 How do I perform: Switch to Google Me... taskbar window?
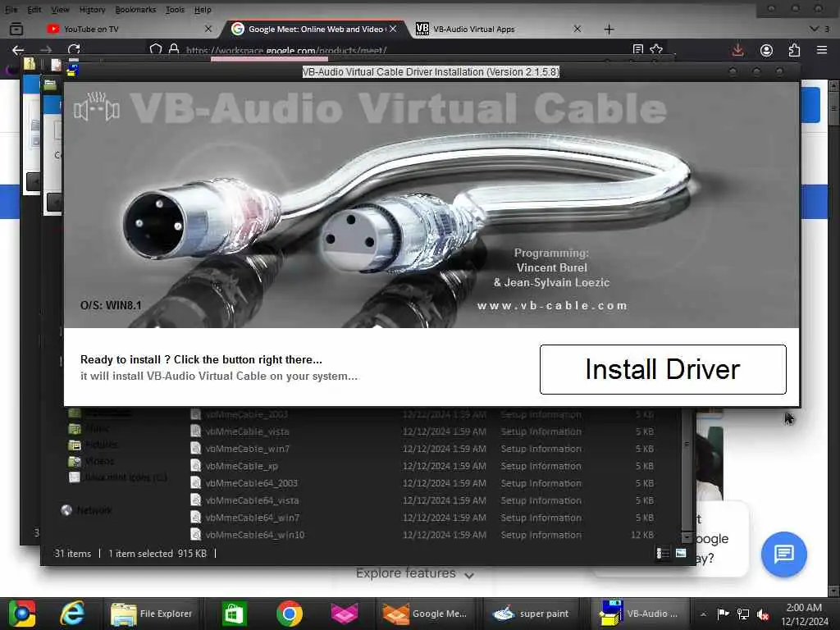click(426, 614)
